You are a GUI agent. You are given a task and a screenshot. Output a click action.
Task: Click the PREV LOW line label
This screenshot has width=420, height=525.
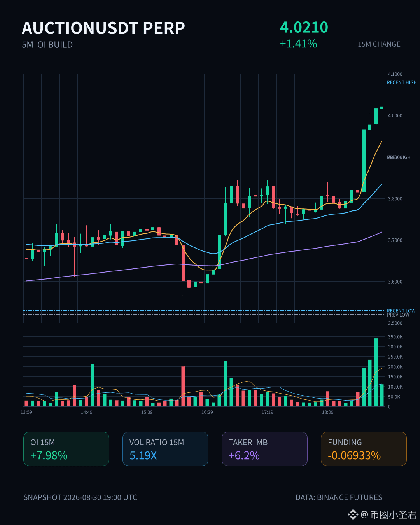tap(398, 315)
